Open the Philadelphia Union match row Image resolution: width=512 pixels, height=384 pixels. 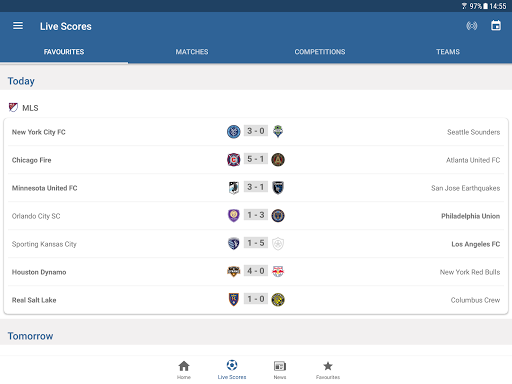(256, 216)
